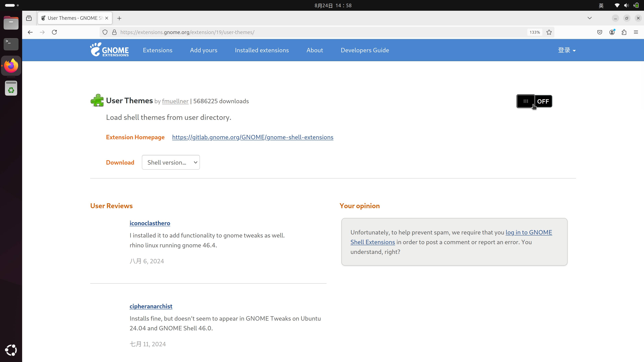Expand the 登录 login dropdown
644x362 pixels.
point(567,50)
